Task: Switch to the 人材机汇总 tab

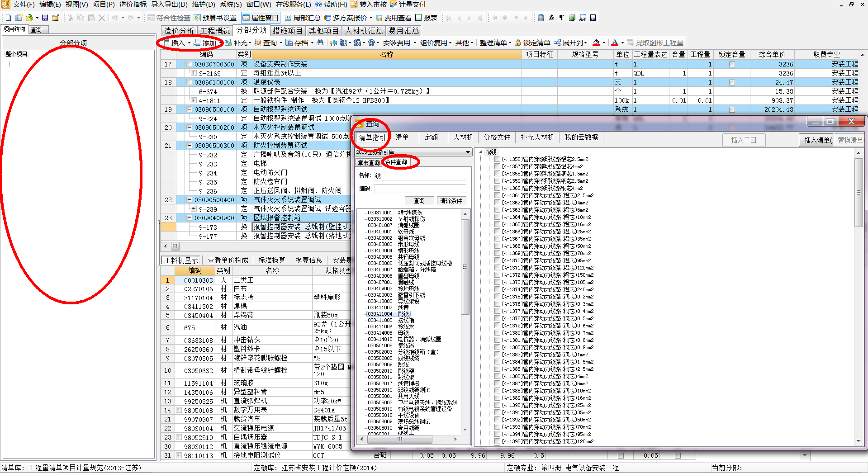Action: (x=364, y=31)
